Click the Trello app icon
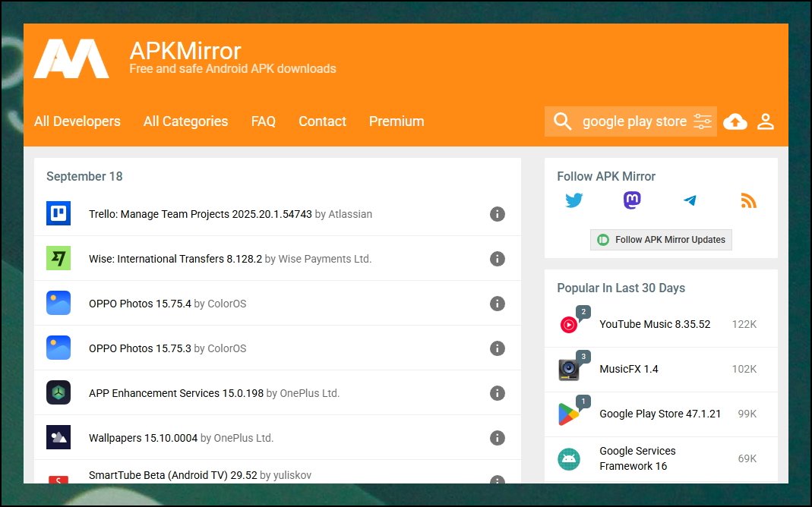Image resolution: width=812 pixels, height=507 pixels. (58, 214)
